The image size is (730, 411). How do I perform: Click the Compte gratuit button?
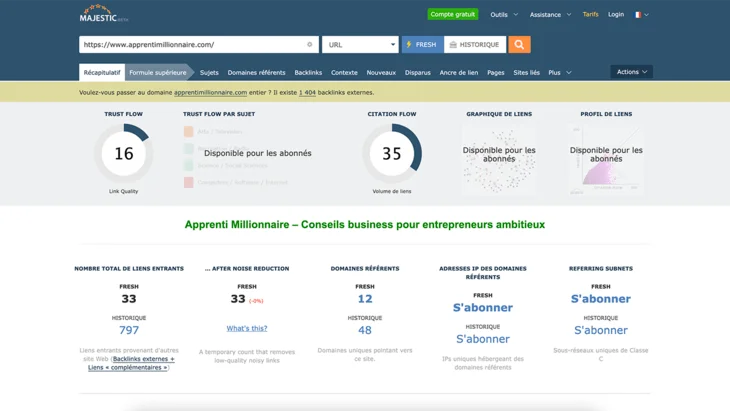click(x=453, y=14)
